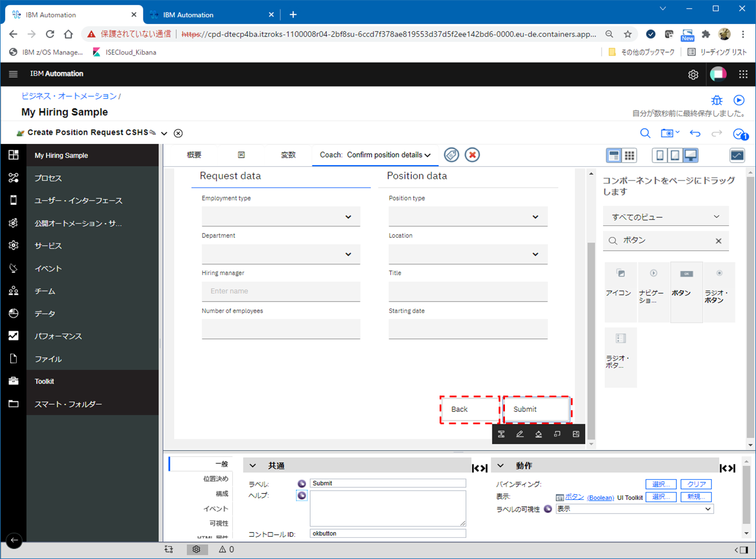The width and height of the screenshot is (756, 559).
Task: Select tablet device preview icon
Action: (x=675, y=155)
